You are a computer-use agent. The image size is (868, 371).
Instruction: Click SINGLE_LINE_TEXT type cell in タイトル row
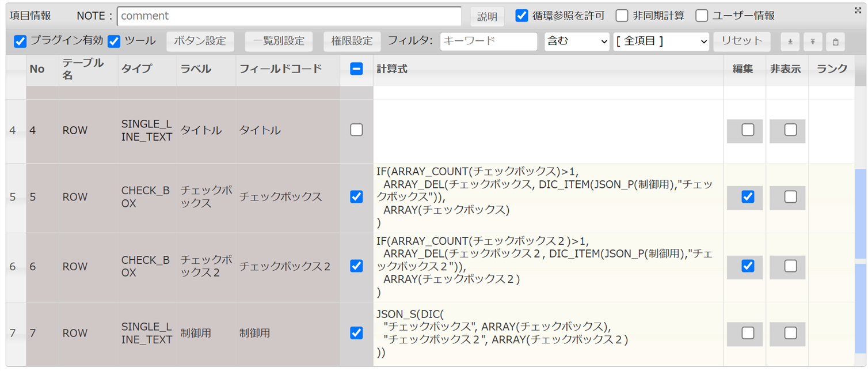click(147, 131)
